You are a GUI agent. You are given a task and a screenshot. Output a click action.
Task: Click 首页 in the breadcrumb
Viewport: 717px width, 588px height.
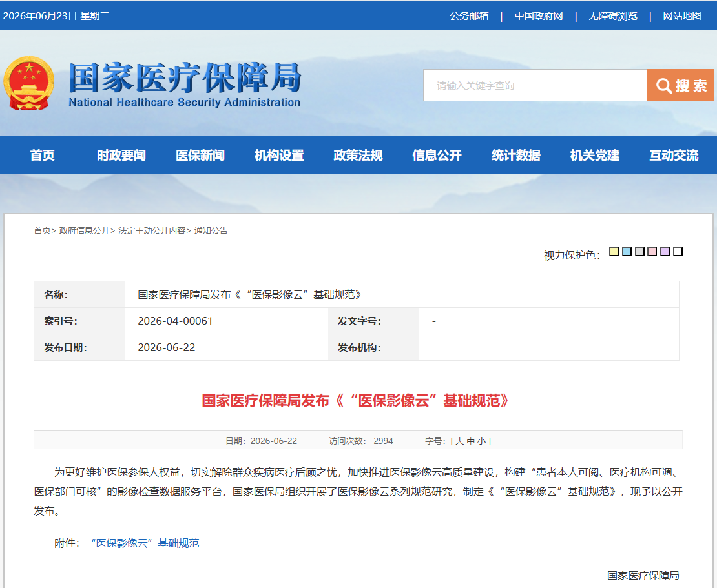pos(42,230)
